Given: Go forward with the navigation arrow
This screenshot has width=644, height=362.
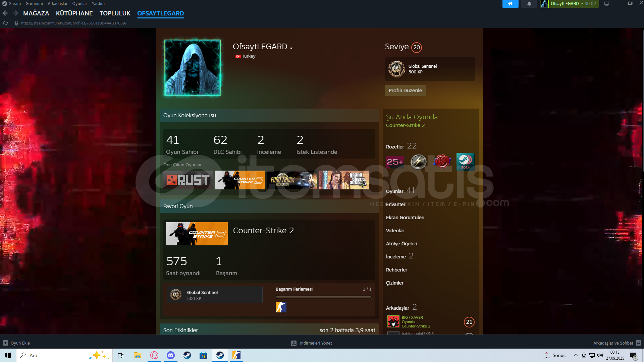Looking at the screenshot, I should 15,13.
